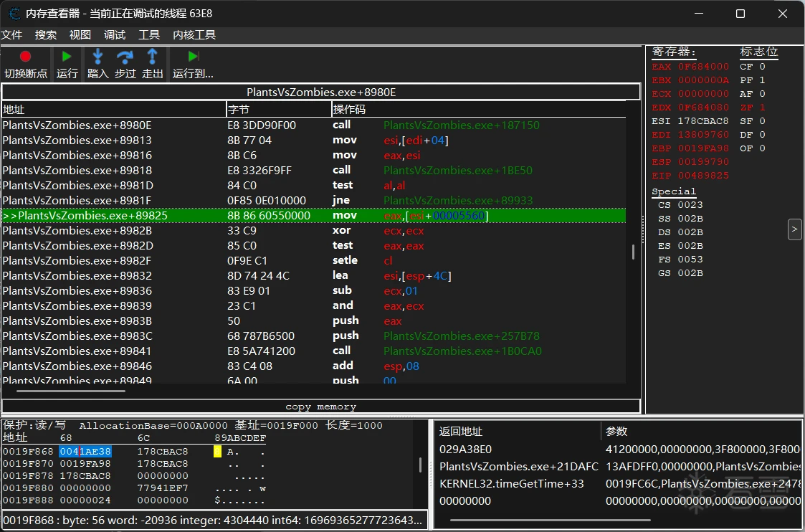
Task: Click the copy memory bar
Action: click(x=321, y=407)
